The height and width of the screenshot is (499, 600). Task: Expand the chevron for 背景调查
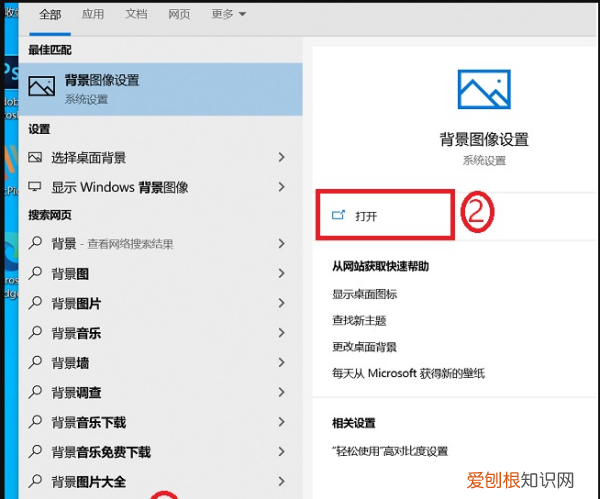(x=282, y=392)
